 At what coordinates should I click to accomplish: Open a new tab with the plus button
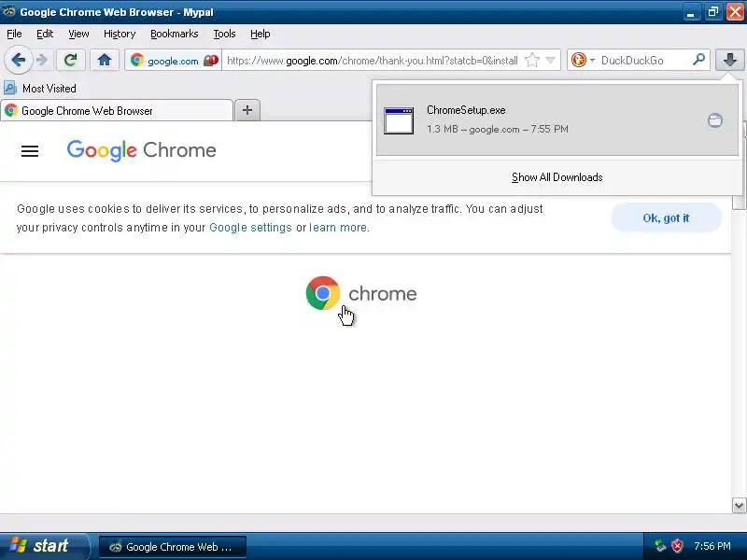(247, 110)
